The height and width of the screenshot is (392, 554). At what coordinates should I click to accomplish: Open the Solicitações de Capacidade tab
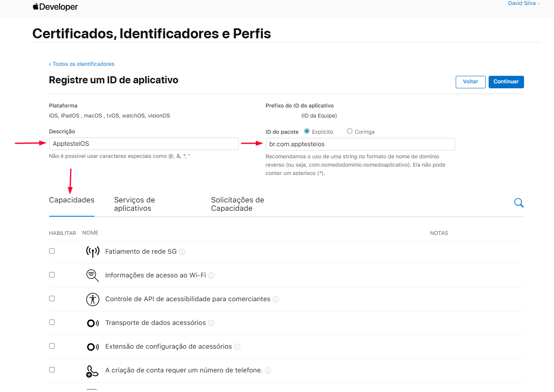click(x=237, y=204)
